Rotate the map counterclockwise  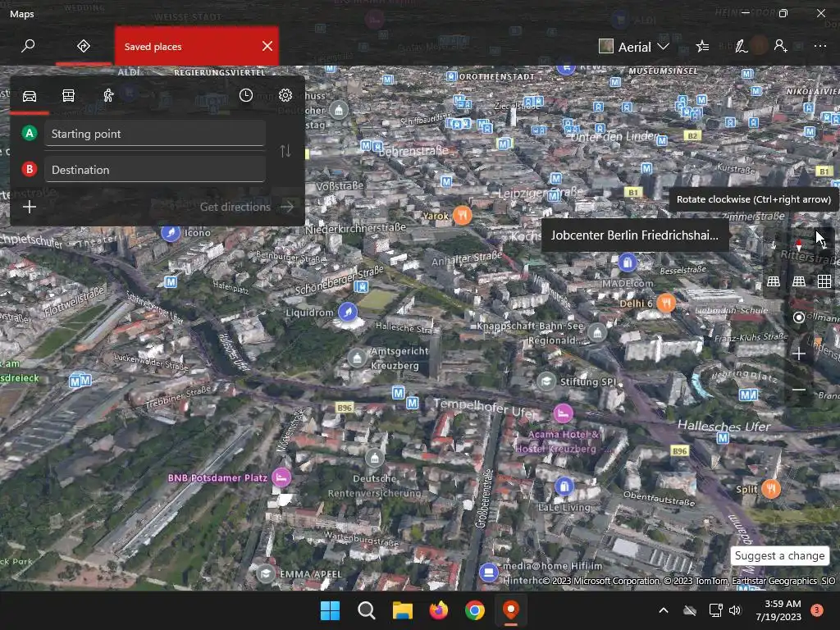(x=773, y=245)
